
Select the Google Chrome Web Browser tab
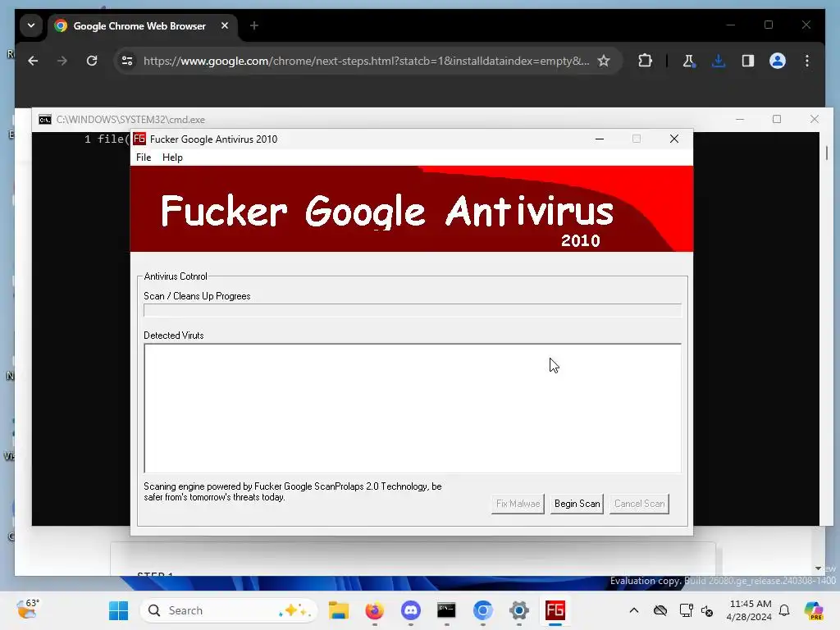139,25
